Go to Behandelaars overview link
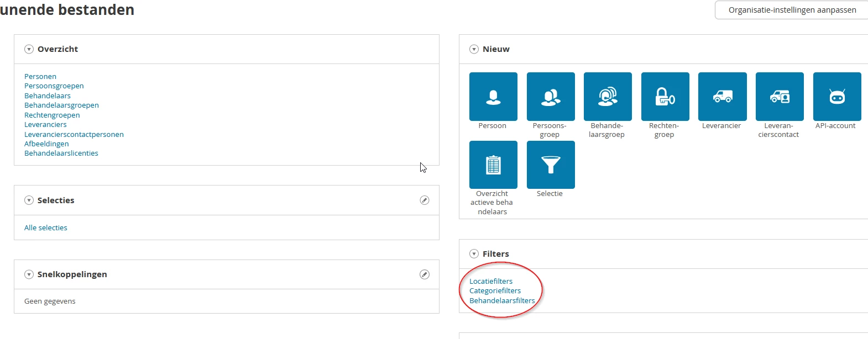 pos(48,96)
